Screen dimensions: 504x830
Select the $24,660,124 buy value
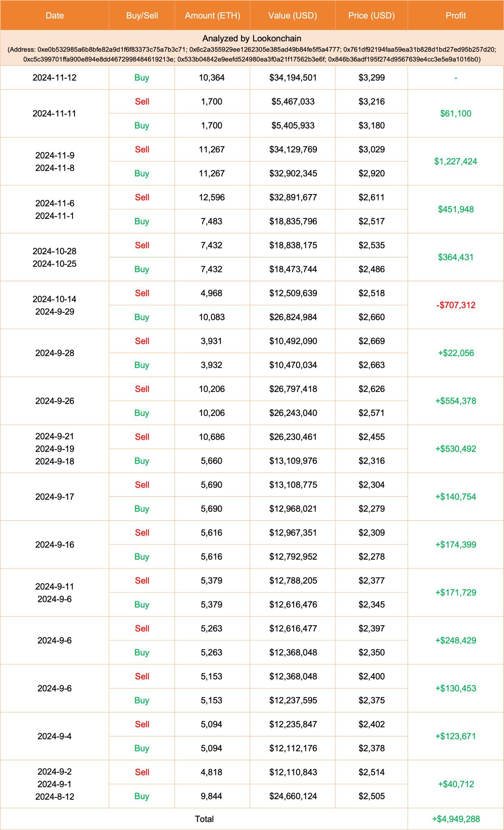coord(293,796)
